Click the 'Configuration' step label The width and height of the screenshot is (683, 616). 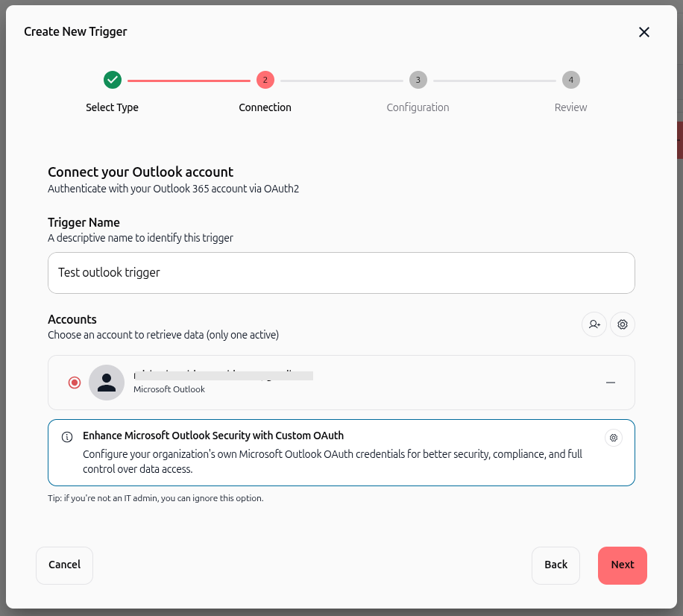point(418,107)
